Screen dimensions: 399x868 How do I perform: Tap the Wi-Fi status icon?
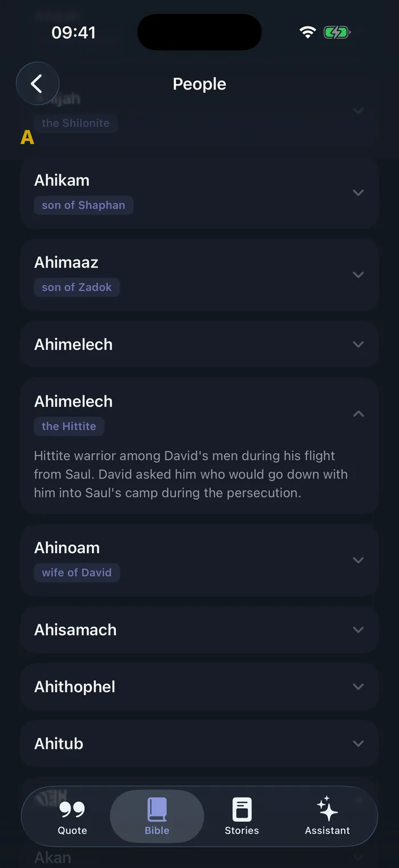click(x=308, y=33)
